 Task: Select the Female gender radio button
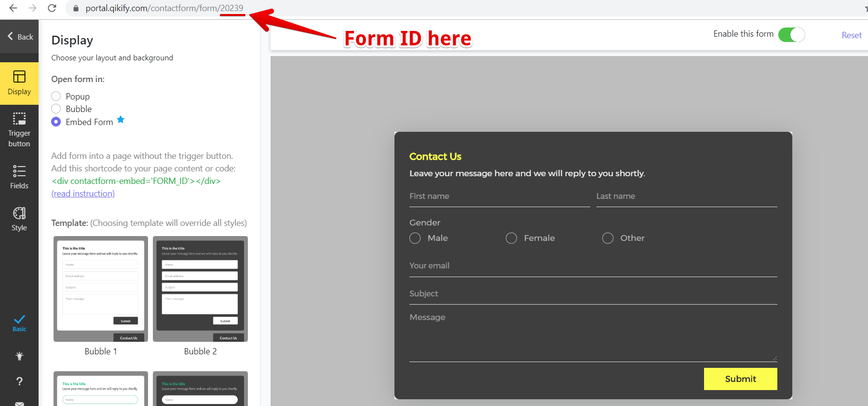click(x=511, y=238)
